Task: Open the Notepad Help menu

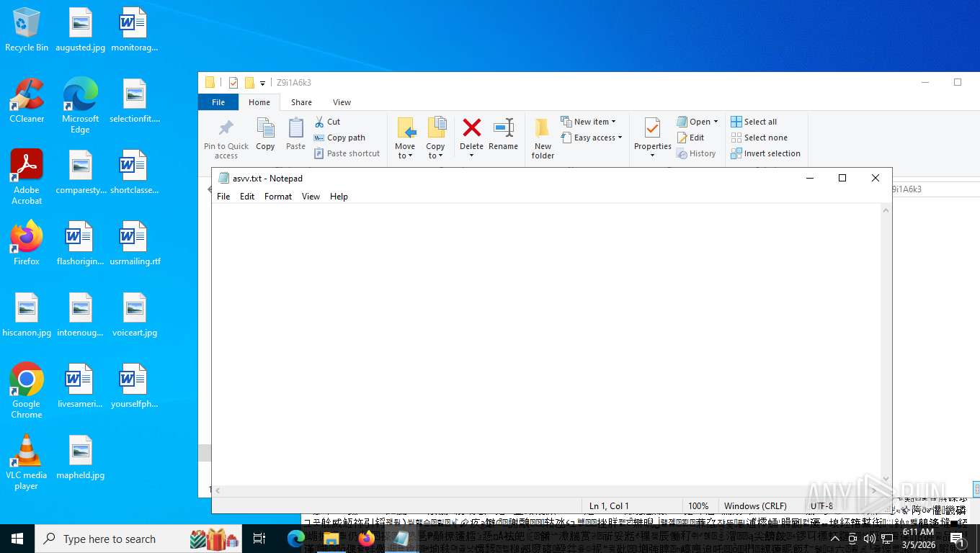Action: 339,197
